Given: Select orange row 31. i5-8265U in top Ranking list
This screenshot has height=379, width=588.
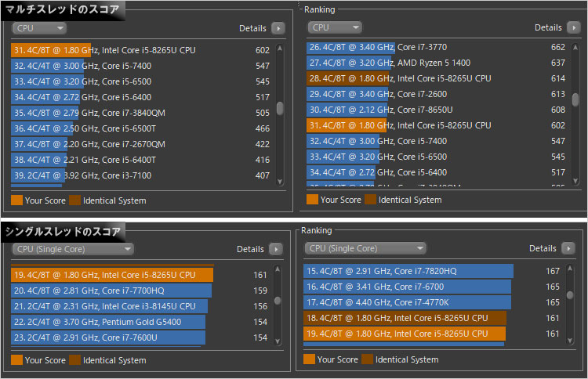Looking at the screenshot, I should 436,125.
